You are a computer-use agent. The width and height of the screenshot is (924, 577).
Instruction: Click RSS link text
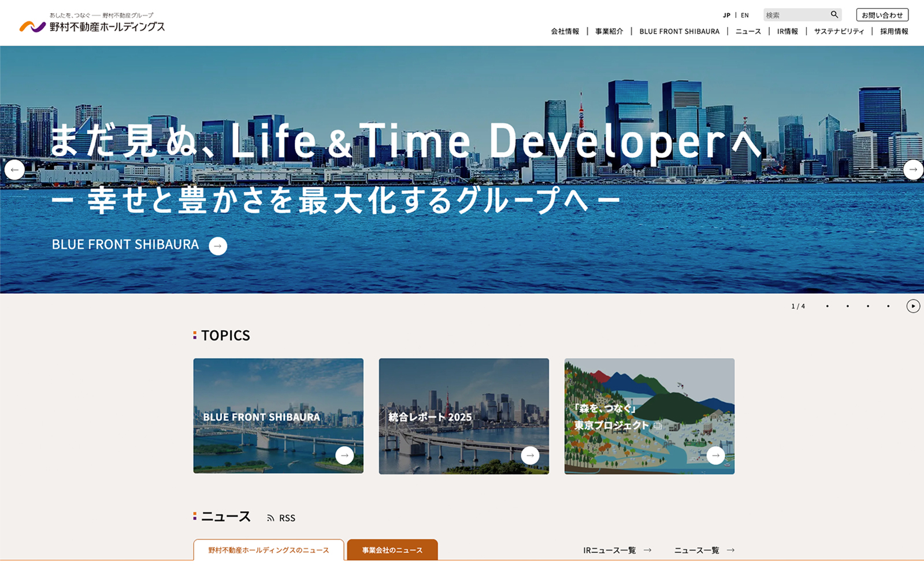(287, 518)
